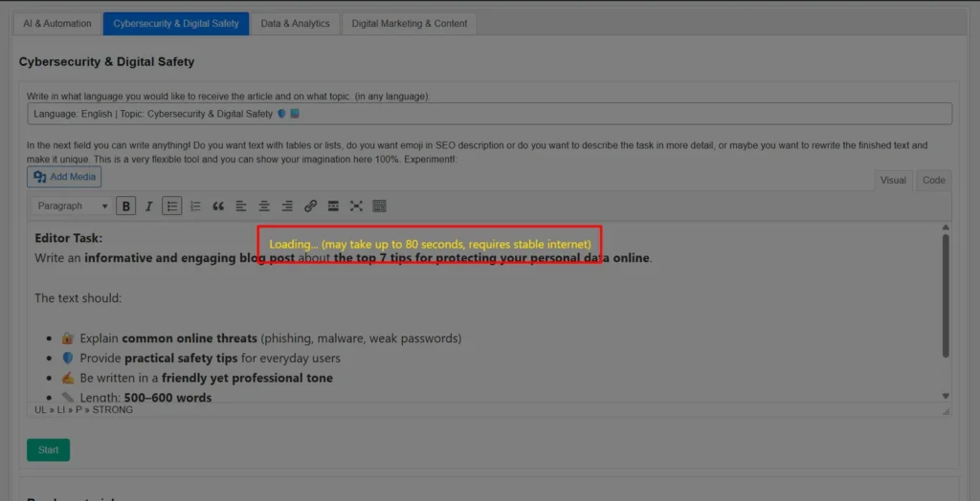Click the 'Editor Task:' heading text
Viewport: 980px width, 501px height.
point(69,238)
